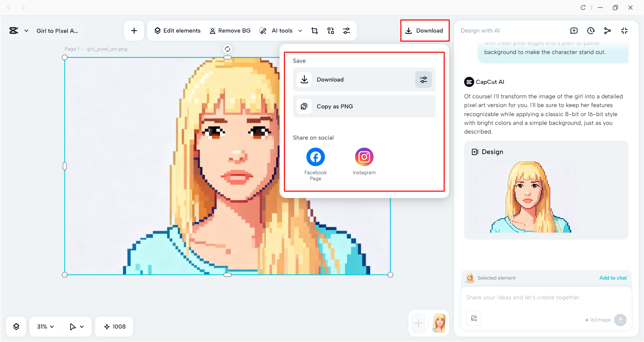The image size is (644, 342).
Task: Open the Edit elements panel
Action: (x=177, y=31)
